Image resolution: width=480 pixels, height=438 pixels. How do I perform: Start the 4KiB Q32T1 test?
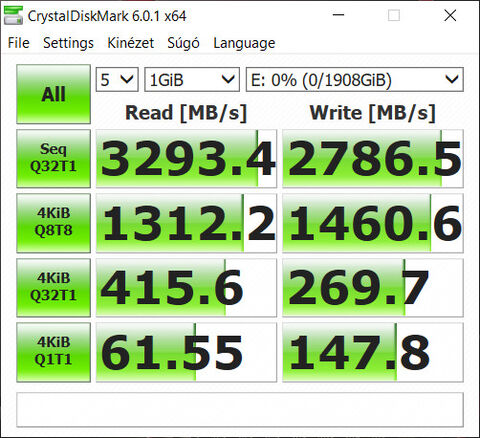[53, 287]
